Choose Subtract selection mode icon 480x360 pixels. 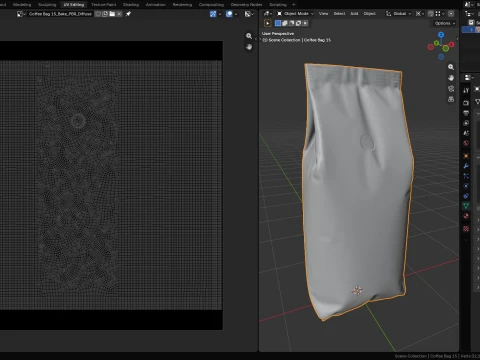[291, 23]
